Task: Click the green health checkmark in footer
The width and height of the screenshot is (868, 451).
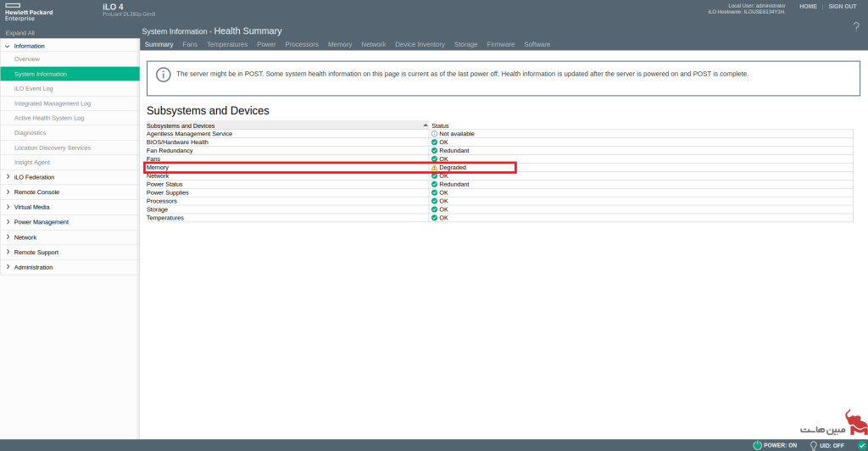Action: point(861,445)
